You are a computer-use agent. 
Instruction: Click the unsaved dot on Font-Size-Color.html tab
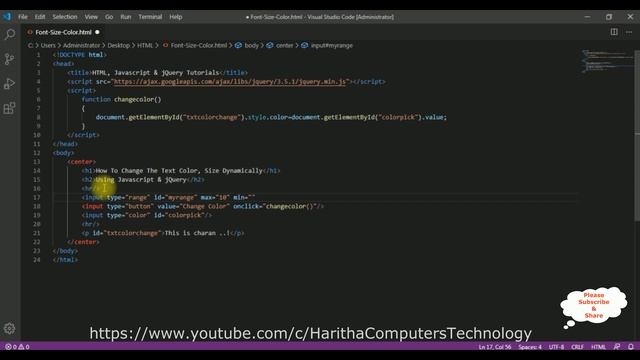(97, 32)
